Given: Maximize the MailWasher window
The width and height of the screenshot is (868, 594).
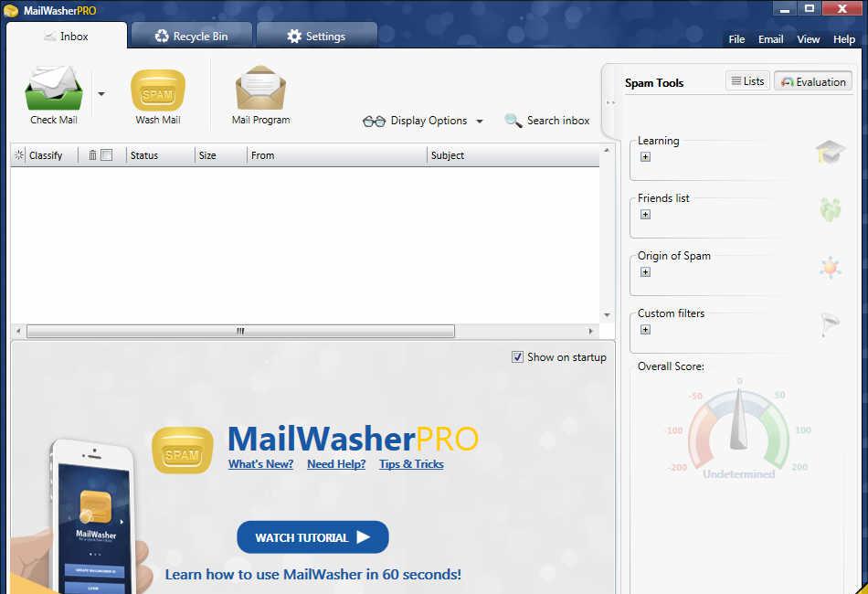Looking at the screenshot, I should pos(810,9).
